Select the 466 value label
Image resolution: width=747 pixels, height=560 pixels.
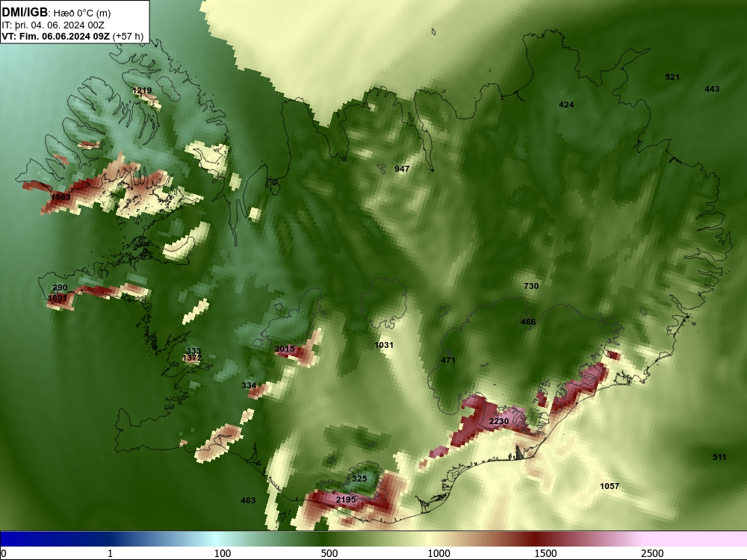point(528,322)
